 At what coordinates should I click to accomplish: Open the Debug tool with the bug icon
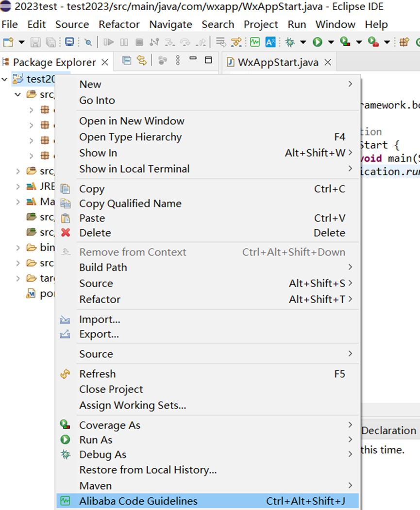289,43
